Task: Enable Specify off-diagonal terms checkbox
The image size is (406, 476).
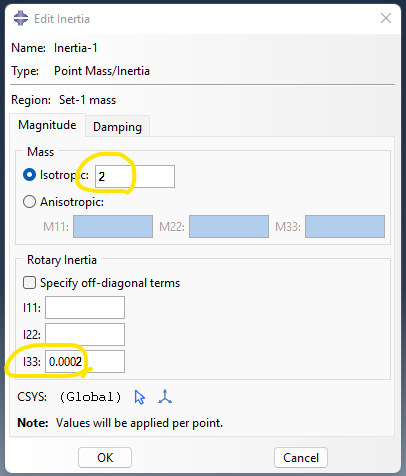Action: [x=29, y=283]
